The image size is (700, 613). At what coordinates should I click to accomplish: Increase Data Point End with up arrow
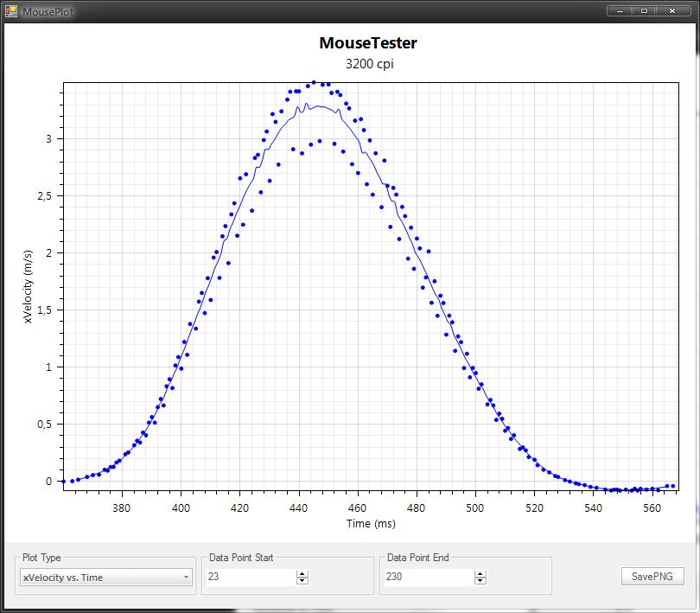click(x=480, y=574)
